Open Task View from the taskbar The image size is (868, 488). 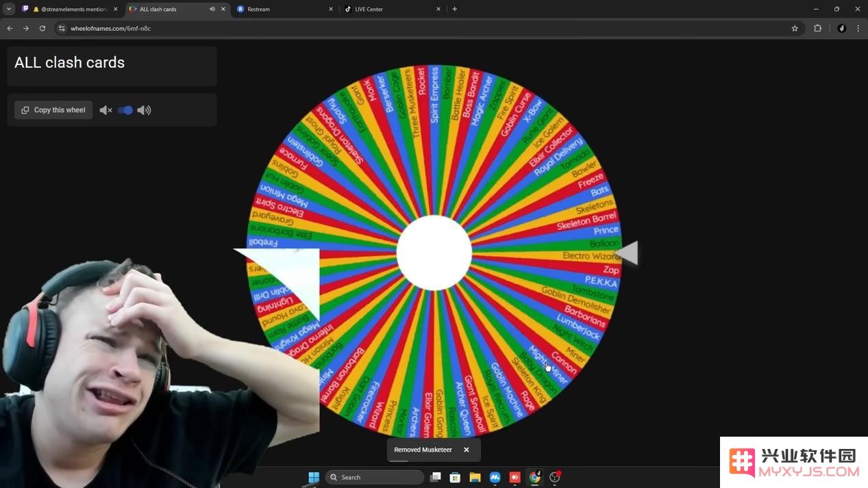[x=435, y=477]
